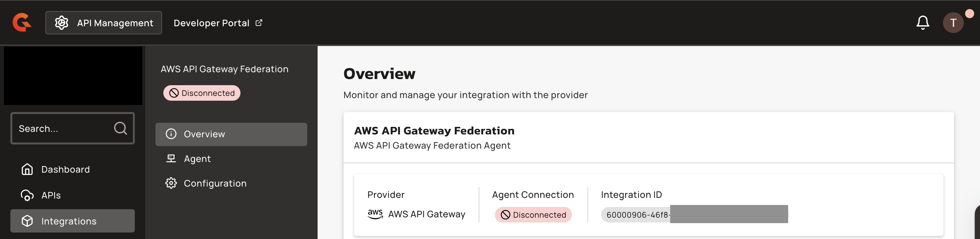Click the APIs cloud gear icon

pos(27,195)
